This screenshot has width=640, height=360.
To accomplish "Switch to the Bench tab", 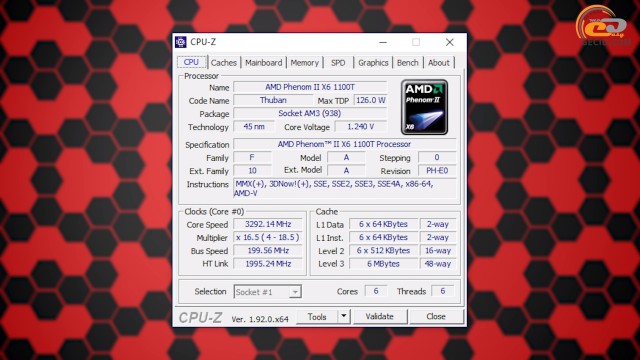I will (407, 62).
